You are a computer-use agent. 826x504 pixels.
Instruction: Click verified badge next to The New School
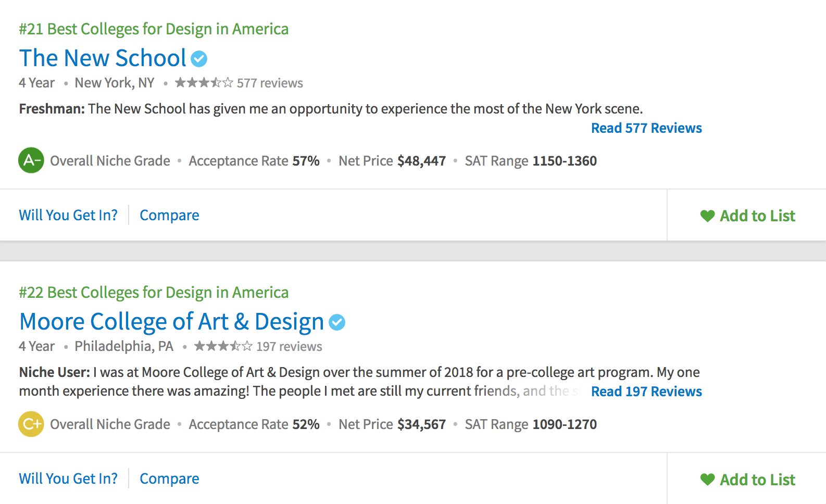pyautogui.click(x=199, y=59)
